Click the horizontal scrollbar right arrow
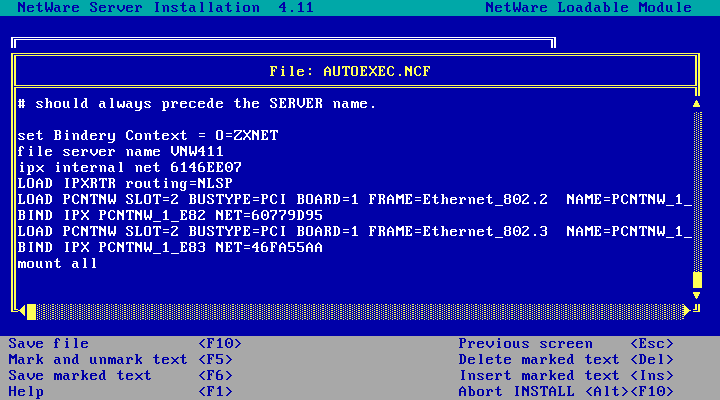This screenshot has height=400, width=720. pos(686,311)
